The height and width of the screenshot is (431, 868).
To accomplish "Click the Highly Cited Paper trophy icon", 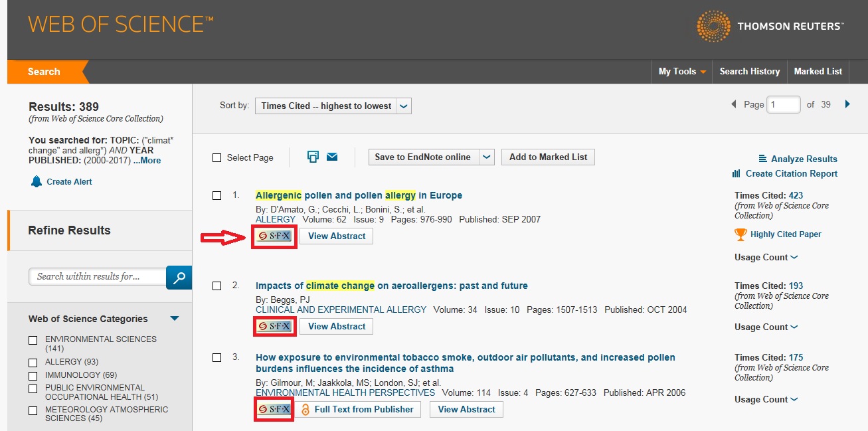I will [x=740, y=234].
